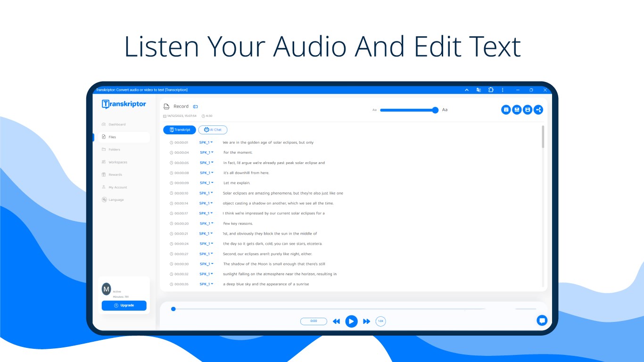Click the translate icon in title bar
The width and height of the screenshot is (644, 362).
[479, 90]
